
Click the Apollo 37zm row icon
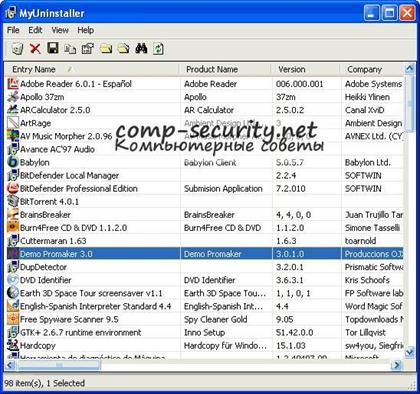point(13,97)
